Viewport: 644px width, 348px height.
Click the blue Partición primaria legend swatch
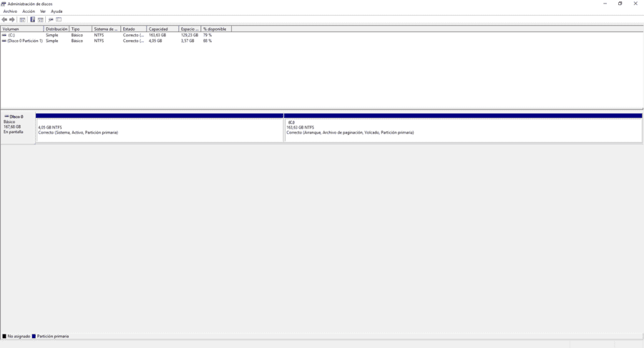pyautogui.click(x=34, y=336)
